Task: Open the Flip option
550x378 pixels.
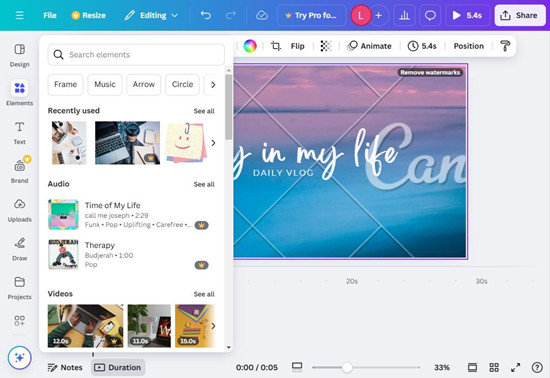Action: (297, 46)
